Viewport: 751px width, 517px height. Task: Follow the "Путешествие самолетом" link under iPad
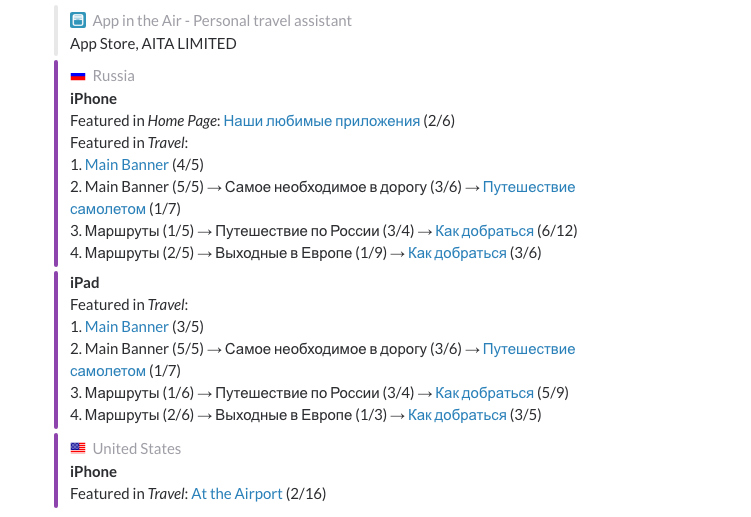pyautogui.click(x=528, y=349)
